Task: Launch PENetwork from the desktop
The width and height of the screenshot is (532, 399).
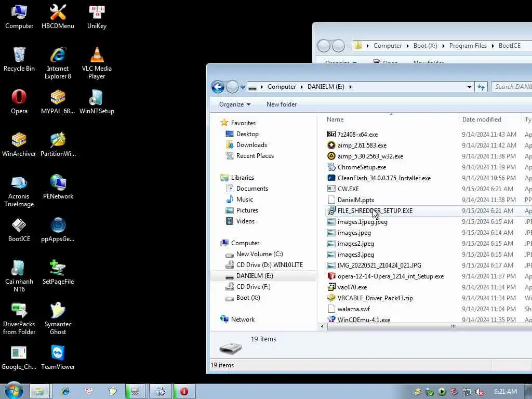Action: pyautogui.click(x=58, y=187)
